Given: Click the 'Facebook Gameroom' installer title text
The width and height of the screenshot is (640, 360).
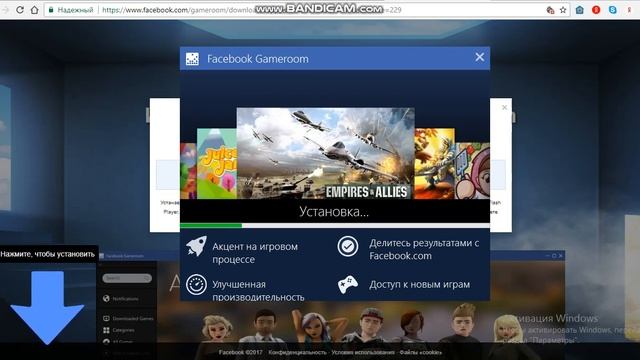Looking at the screenshot, I should click(258, 59).
